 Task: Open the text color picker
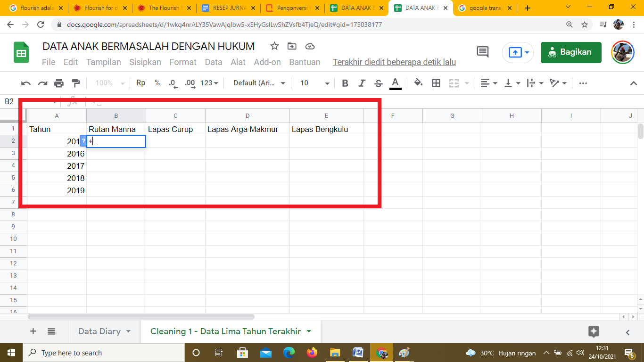tap(396, 83)
